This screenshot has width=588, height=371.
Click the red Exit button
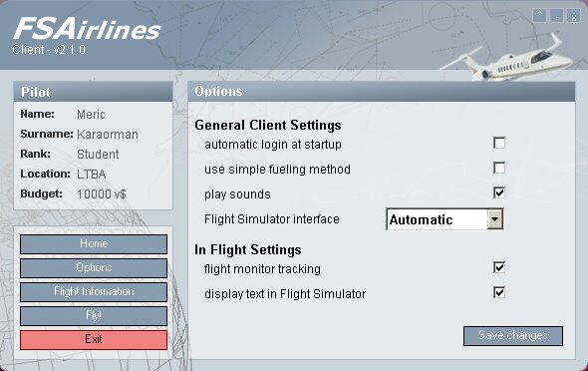(x=94, y=340)
